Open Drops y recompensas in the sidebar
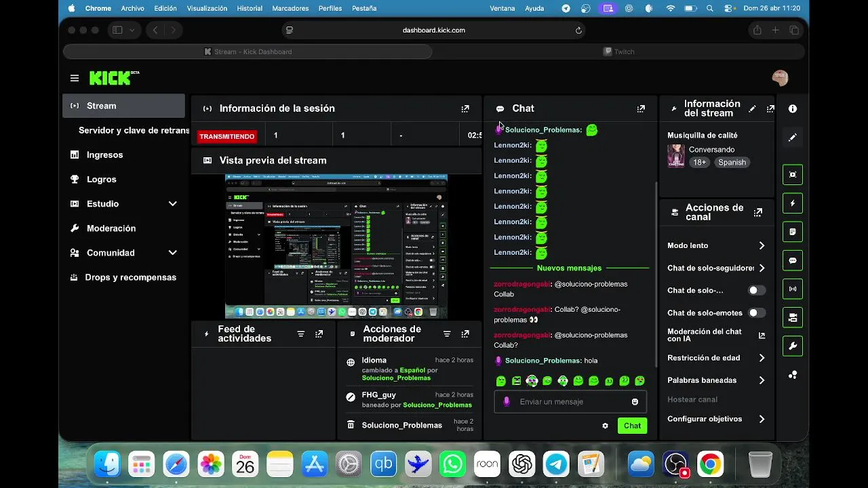The width and height of the screenshot is (868, 488). 123,277
